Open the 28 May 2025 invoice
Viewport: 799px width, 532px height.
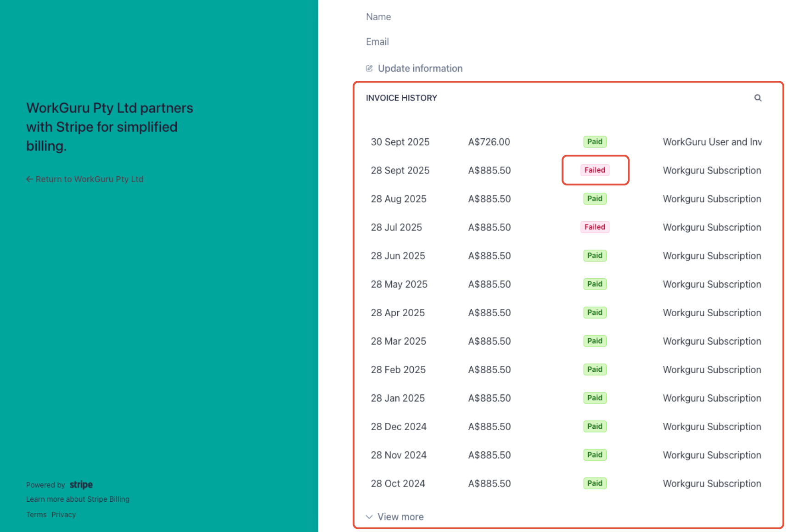[x=566, y=284]
